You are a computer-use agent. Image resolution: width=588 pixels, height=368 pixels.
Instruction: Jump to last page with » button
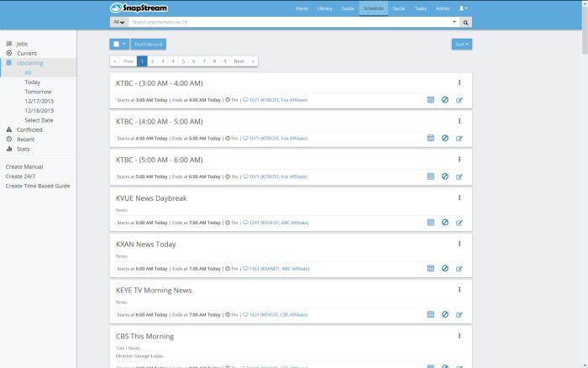point(253,61)
